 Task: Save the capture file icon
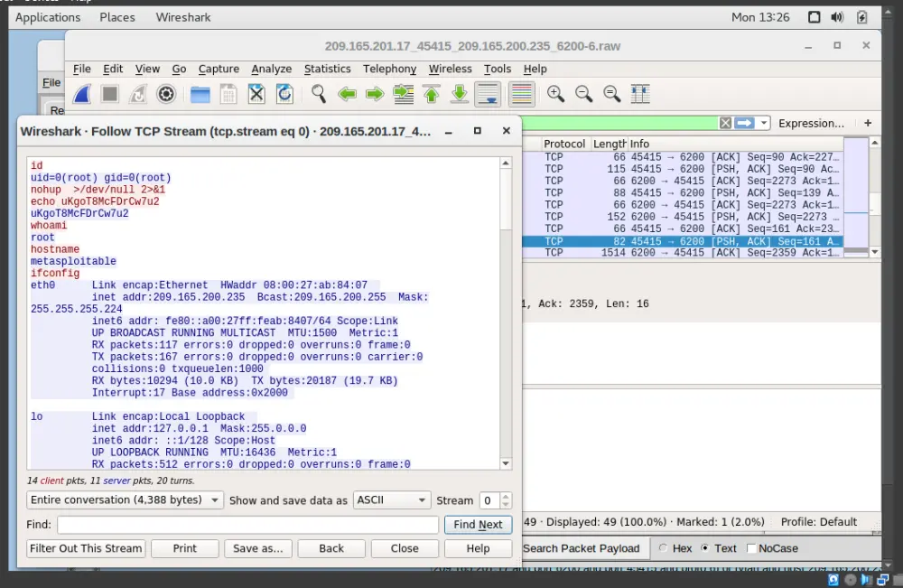tap(228, 93)
